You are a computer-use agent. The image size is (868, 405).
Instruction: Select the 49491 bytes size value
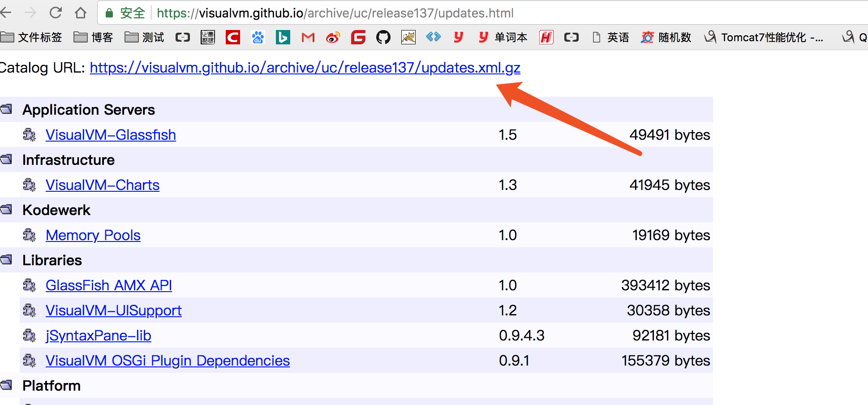coord(670,135)
